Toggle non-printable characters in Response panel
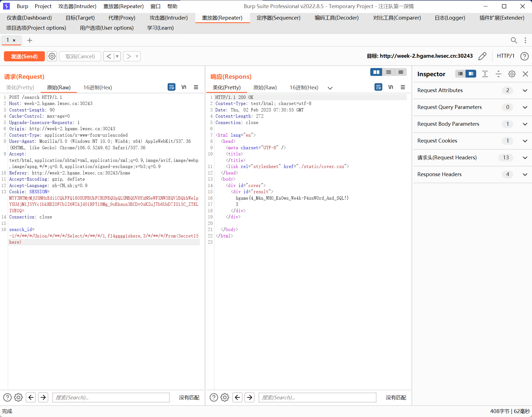Screen dimensions: 532x417 tap(391, 87)
